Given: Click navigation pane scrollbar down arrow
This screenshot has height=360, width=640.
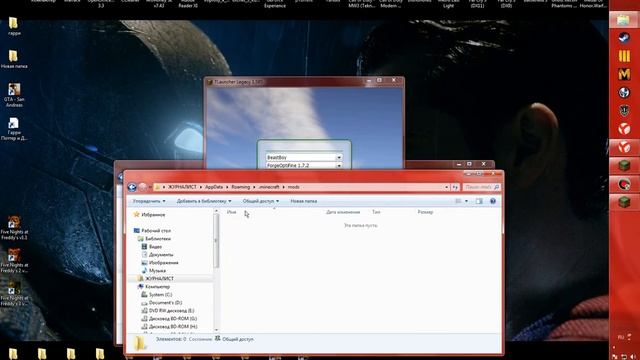Looking at the screenshot, I should 216,330.
